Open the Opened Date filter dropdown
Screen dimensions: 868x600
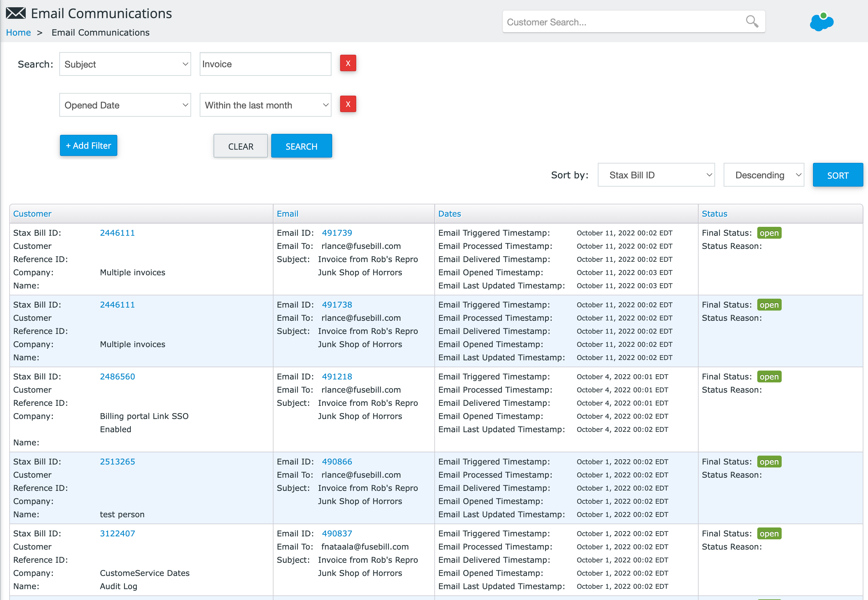125,105
